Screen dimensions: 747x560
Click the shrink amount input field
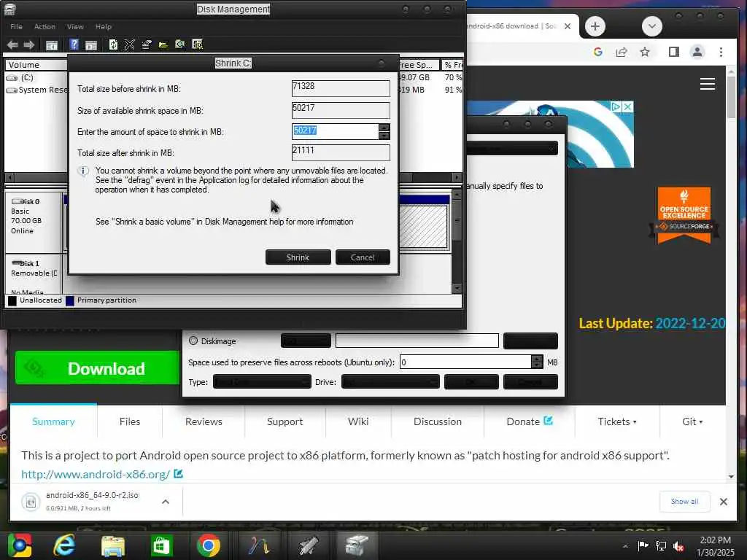(x=336, y=131)
